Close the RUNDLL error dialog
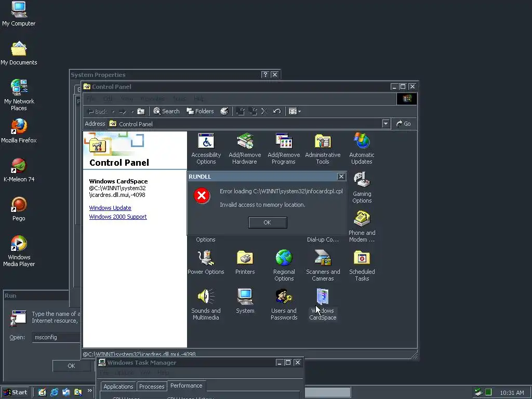The image size is (532, 399). click(x=341, y=177)
